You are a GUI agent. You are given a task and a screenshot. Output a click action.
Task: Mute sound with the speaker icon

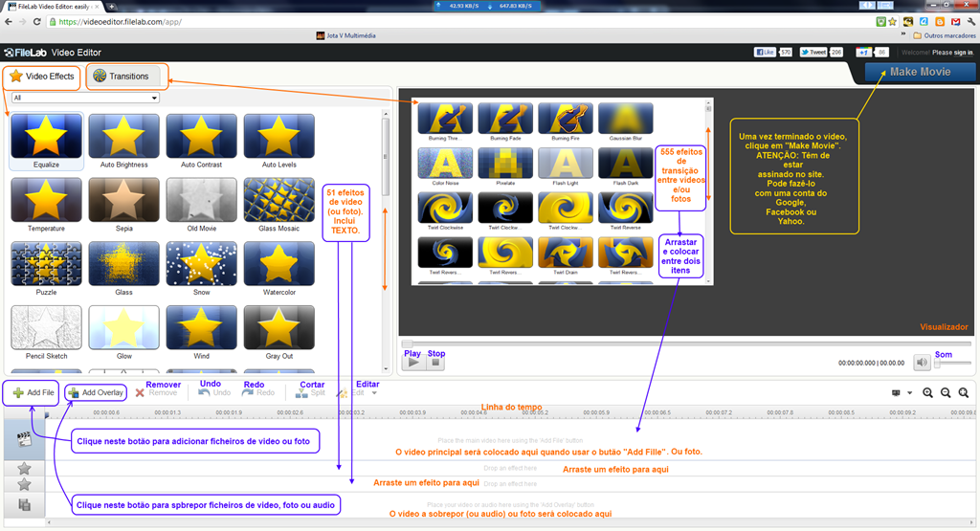[x=922, y=363]
